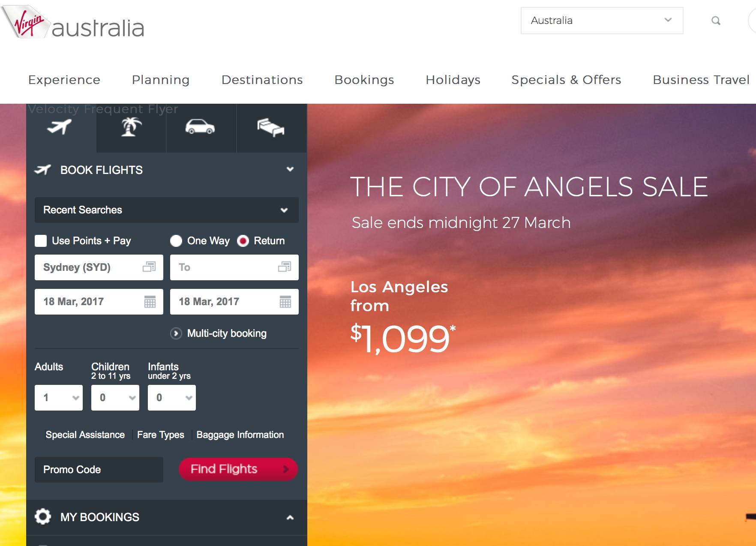Click the Virgin Australia logo
The width and height of the screenshot is (756, 546).
(73, 23)
